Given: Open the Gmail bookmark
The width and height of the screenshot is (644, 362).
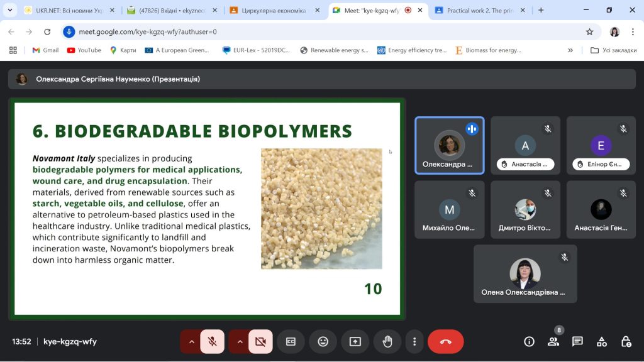Looking at the screenshot, I should point(45,50).
